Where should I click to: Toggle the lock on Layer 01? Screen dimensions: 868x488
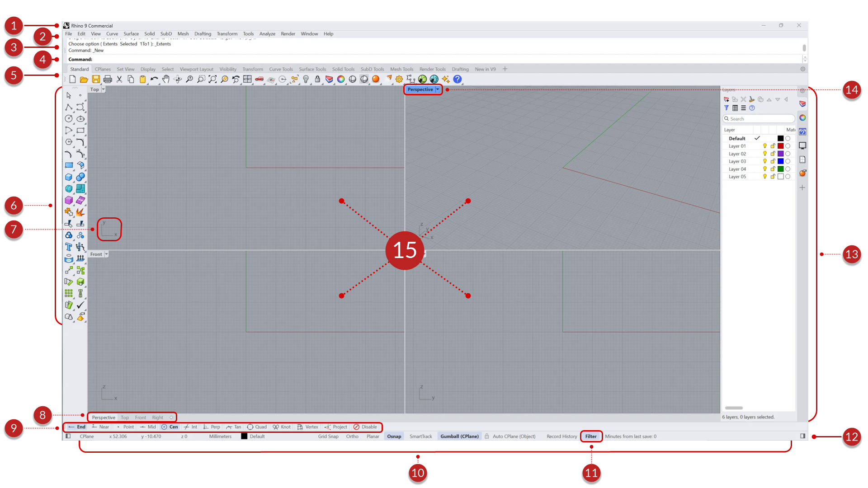click(x=773, y=146)
